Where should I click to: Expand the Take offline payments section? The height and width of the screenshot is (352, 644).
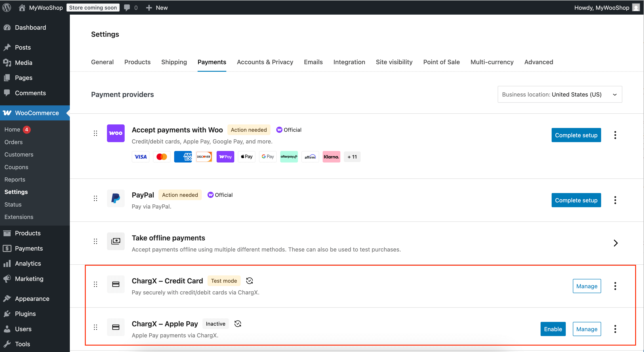tap(616, 243)
